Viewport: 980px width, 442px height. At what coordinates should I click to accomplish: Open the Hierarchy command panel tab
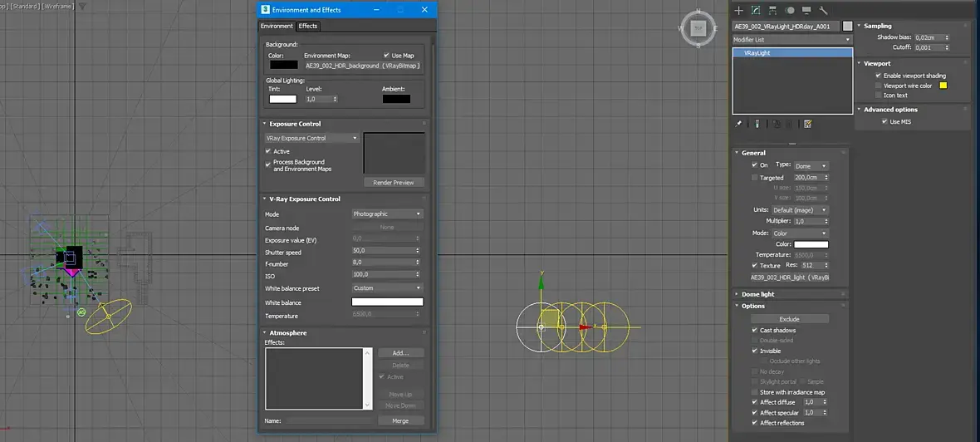tap(772, 11)
